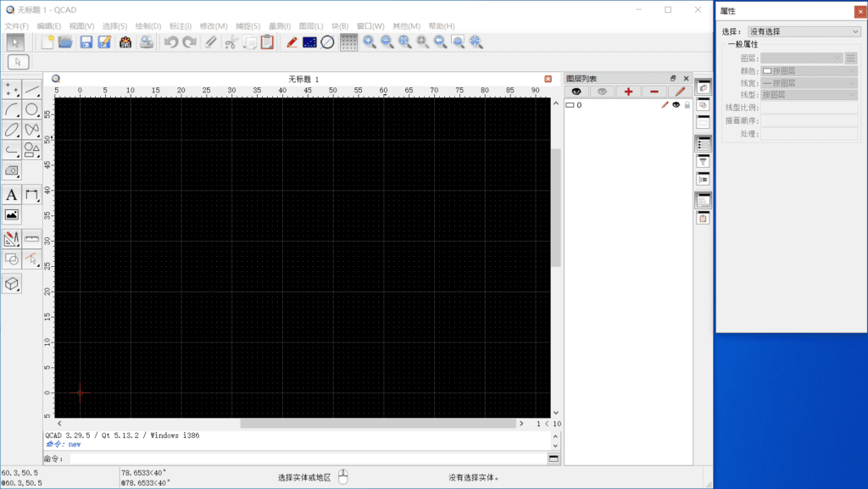Image resolution: width=868 pixels, height=489 pixels.
Task: Open the 颜色 按图层 dropdown
Action: coord(809,71)
